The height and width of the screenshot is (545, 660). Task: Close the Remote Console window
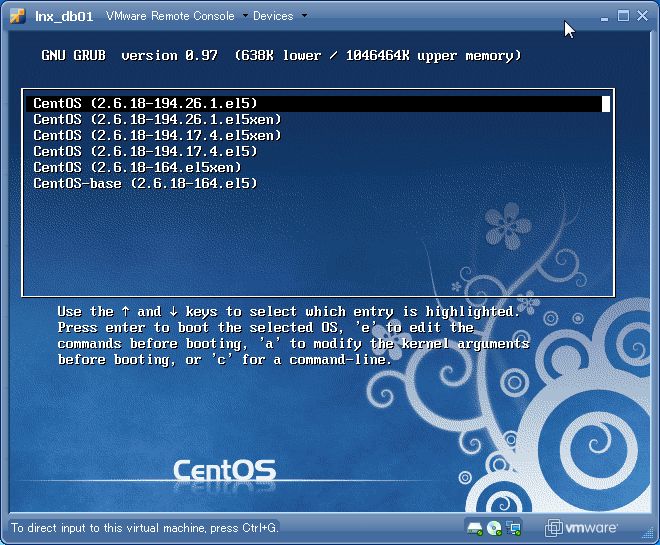(642, 16)
